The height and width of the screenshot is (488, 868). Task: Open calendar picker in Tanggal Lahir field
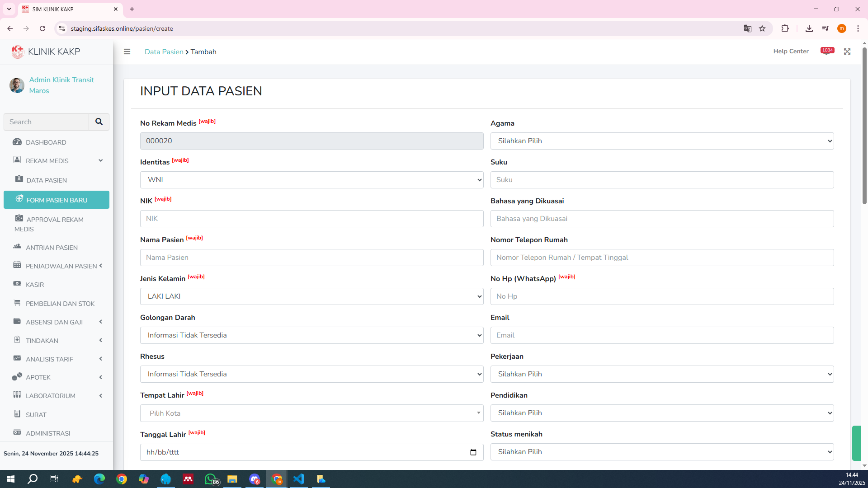pos(473,452)
